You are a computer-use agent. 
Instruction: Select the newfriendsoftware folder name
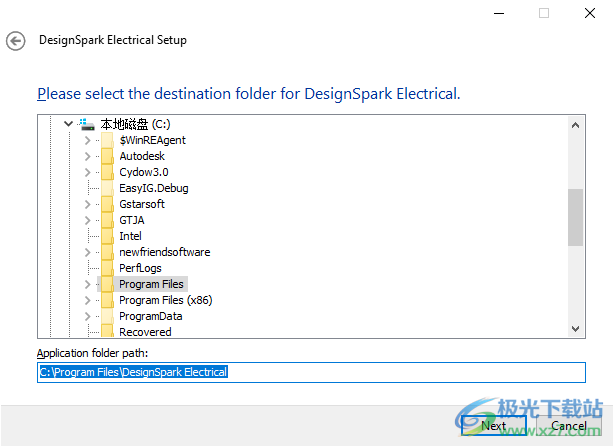click(x=165, y=252)
